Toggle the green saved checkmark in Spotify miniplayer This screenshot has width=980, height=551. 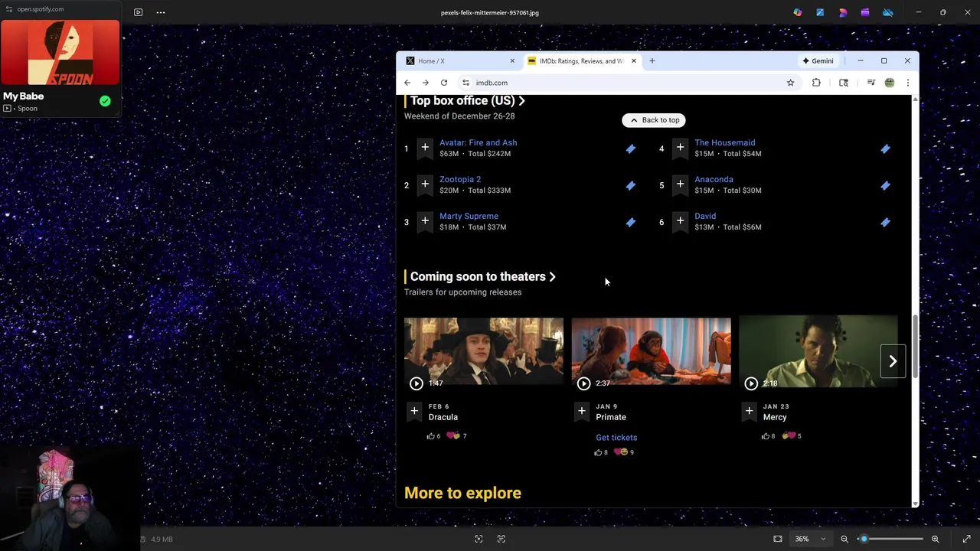tap(105, 101)
